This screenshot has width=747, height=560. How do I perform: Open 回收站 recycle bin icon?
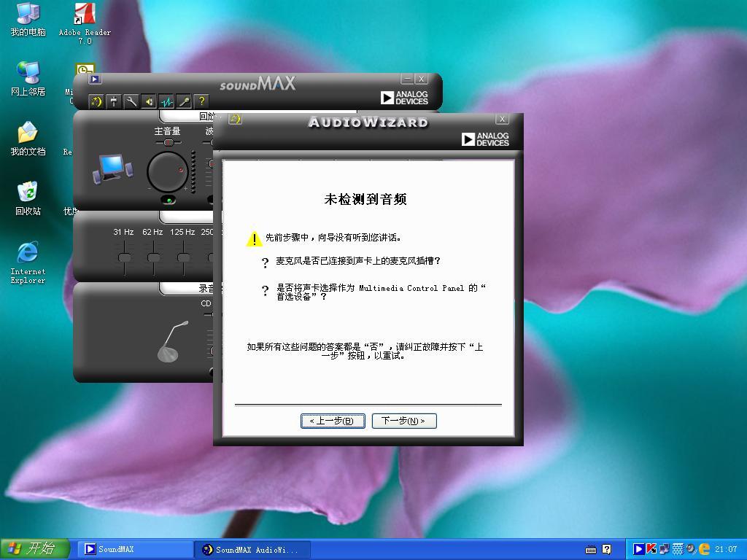point(28,198)
